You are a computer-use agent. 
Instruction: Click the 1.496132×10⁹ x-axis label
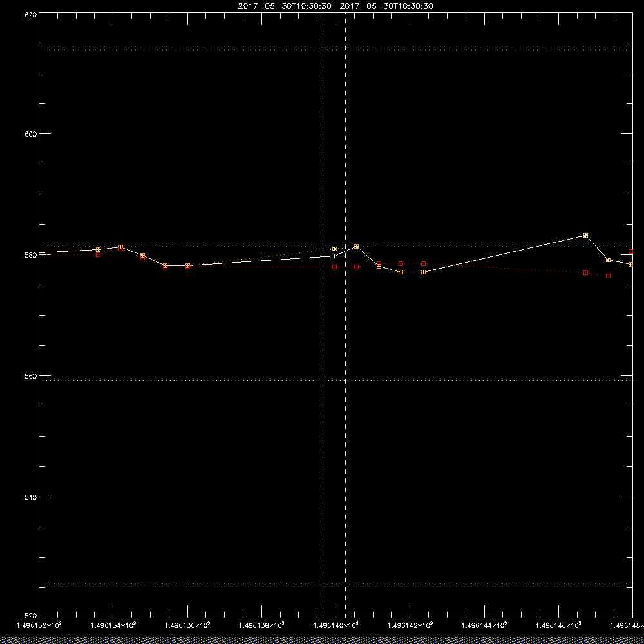(39, 625)
